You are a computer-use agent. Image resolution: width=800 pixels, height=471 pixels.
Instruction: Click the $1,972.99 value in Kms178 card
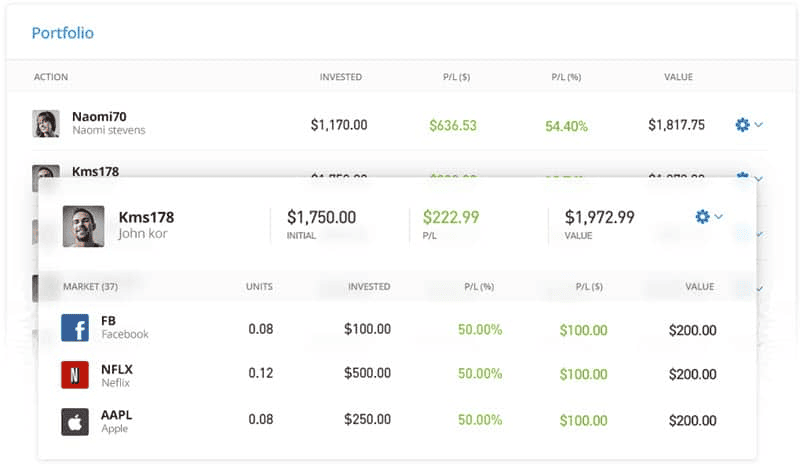[599, 217]
